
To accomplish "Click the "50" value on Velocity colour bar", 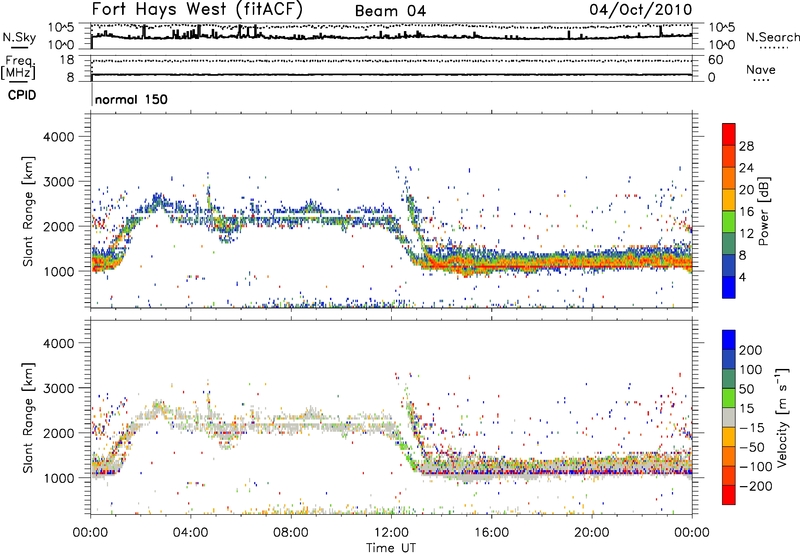I will (x=746, y=389).
